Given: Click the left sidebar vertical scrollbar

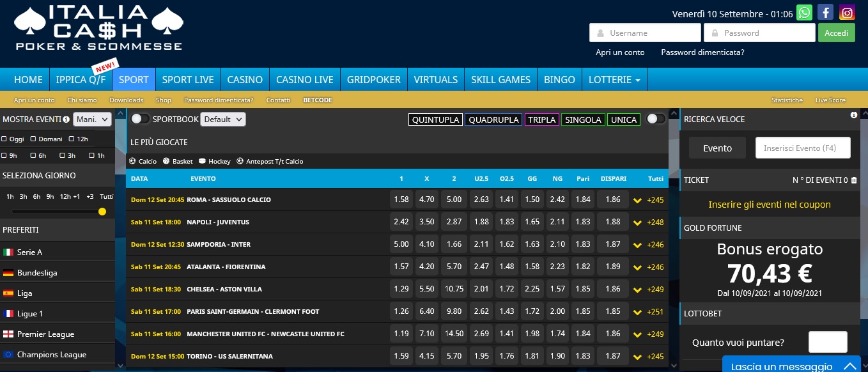Looking at the screenshot, I should coord(120,238).
